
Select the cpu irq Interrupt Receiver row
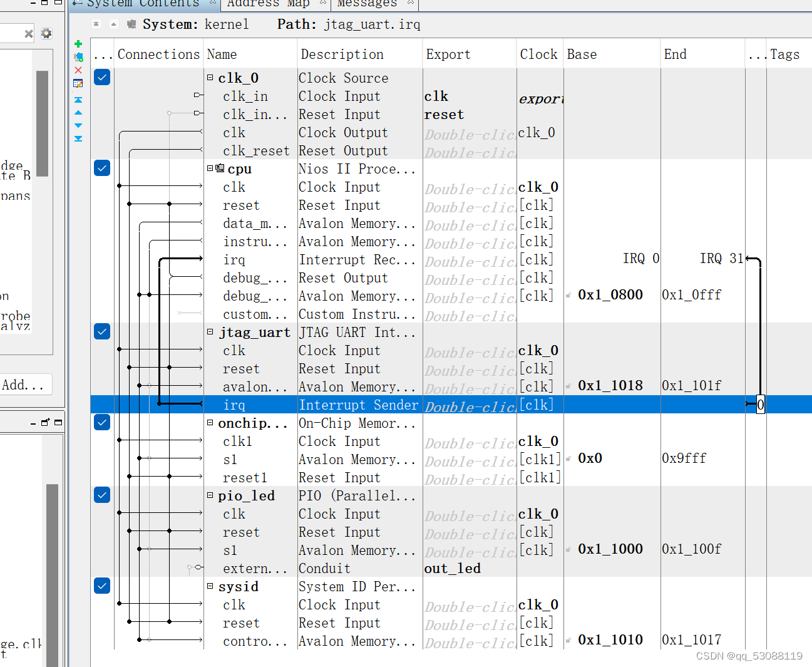451,259
